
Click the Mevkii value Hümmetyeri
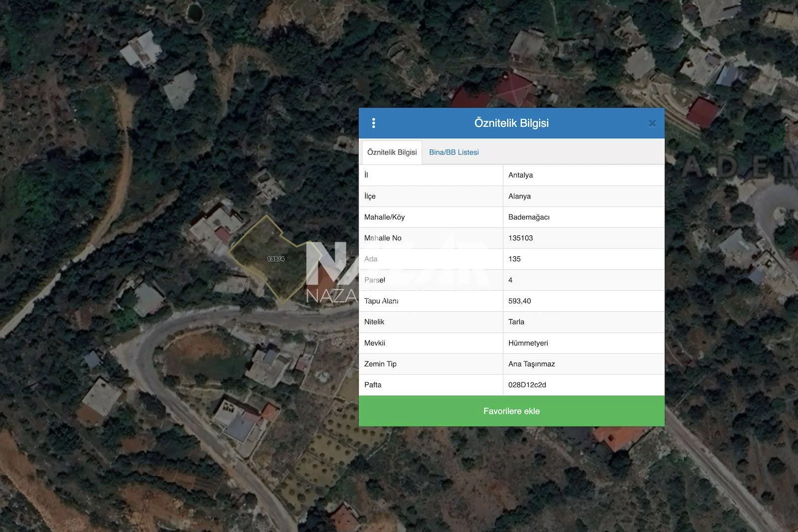(x=528, y=343)
